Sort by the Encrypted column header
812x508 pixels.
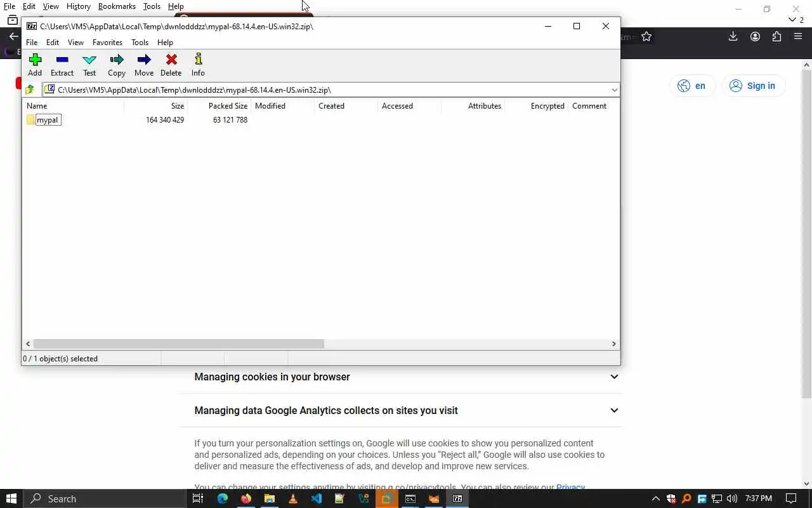(x=536, y=106)
